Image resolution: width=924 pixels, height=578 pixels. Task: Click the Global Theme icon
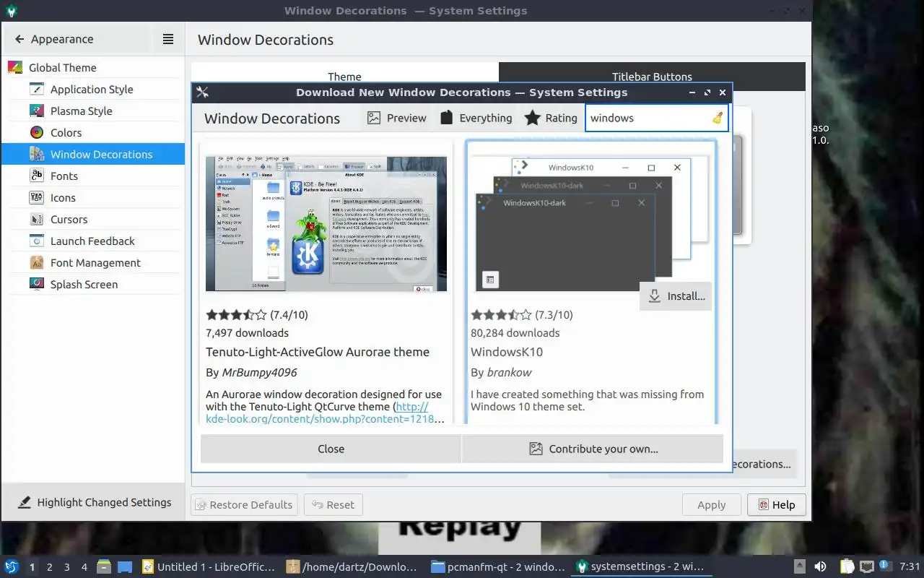(15, 68)
